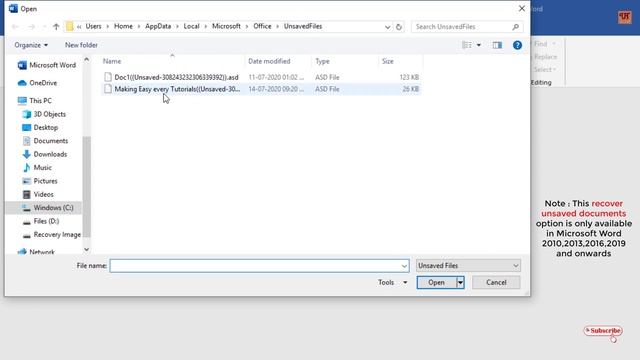Click UnsavedFiles in the address path
640x360 pixels.
click(303, 27)
